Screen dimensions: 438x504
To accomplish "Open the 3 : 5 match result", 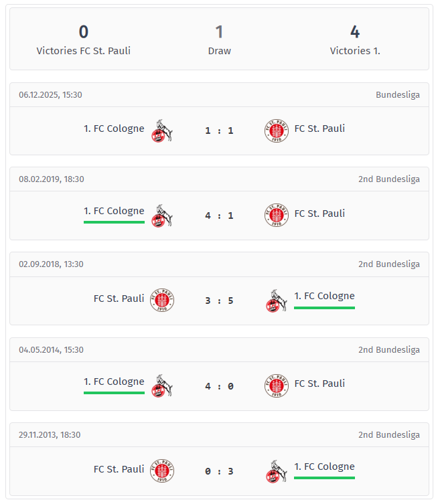I will 219,301.
